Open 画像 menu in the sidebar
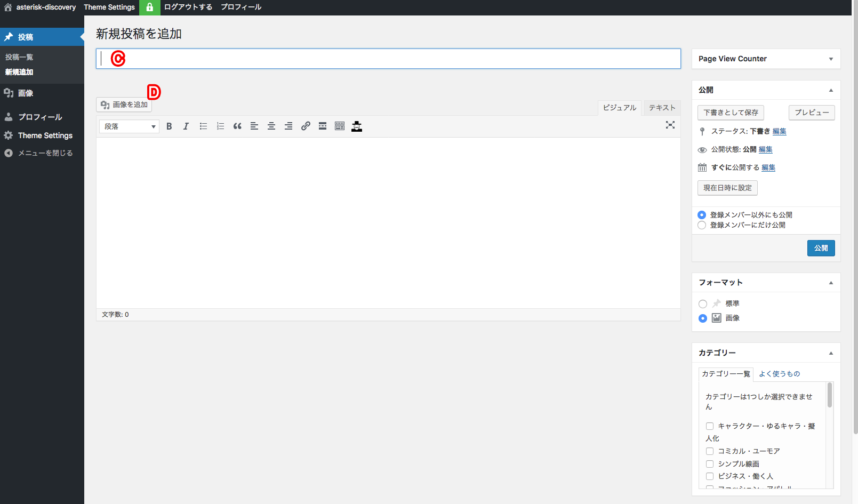The image size is (858, 504). (42, 93)
